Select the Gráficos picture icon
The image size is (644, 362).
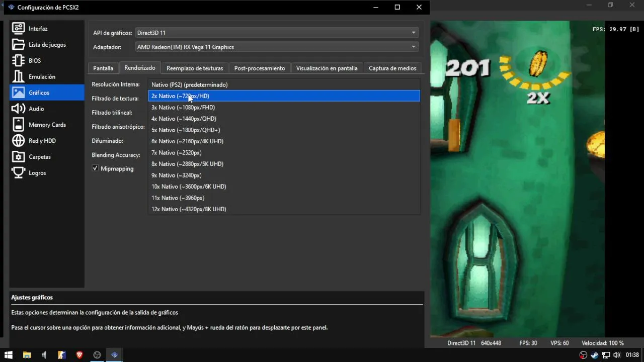[18, 93]
